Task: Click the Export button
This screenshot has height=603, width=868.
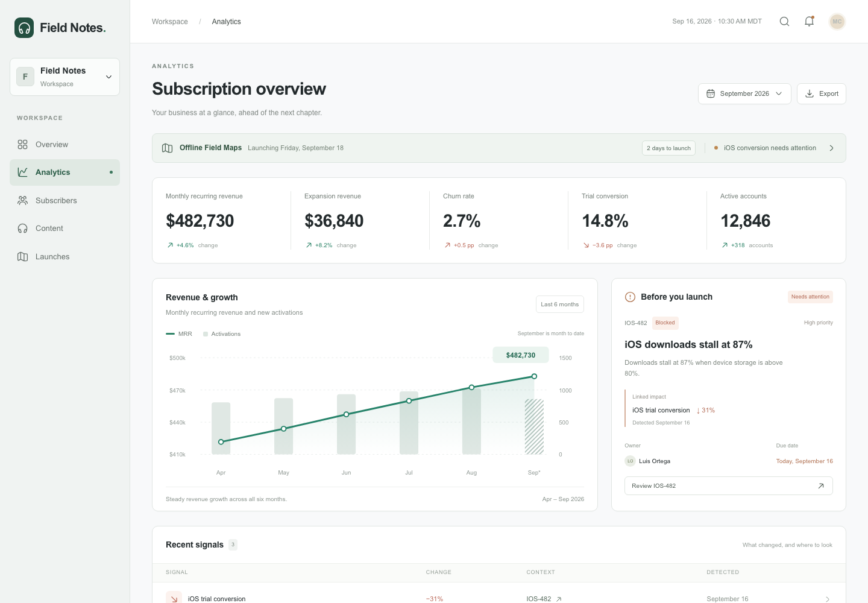Action: pos(822,94)
